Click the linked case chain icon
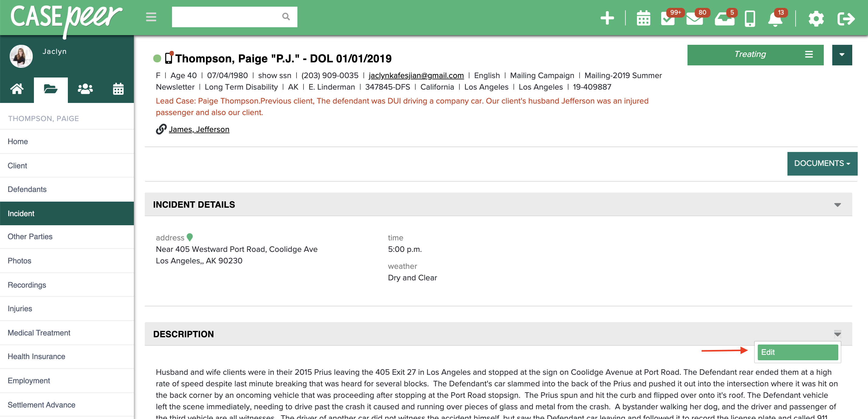This screenshot has height=419, width=868. pos(161,129)
